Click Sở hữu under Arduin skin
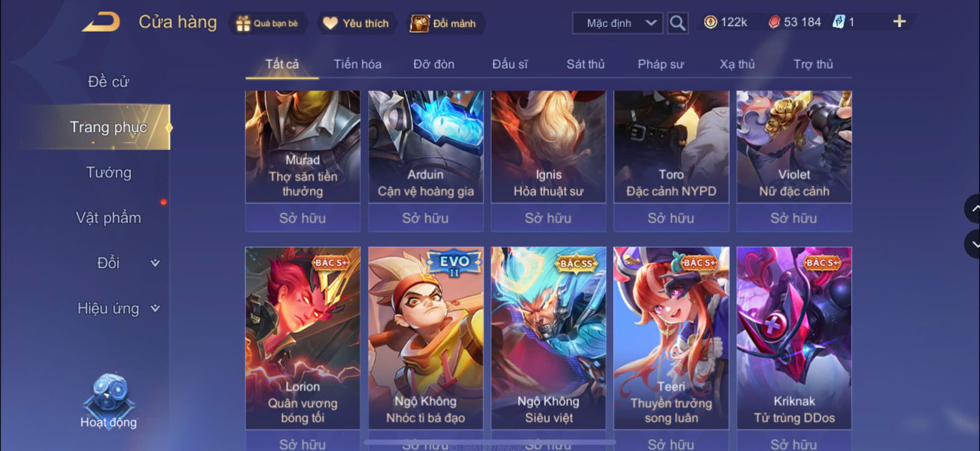Viewport: 980px width, 451px height. tap(426, 218)
